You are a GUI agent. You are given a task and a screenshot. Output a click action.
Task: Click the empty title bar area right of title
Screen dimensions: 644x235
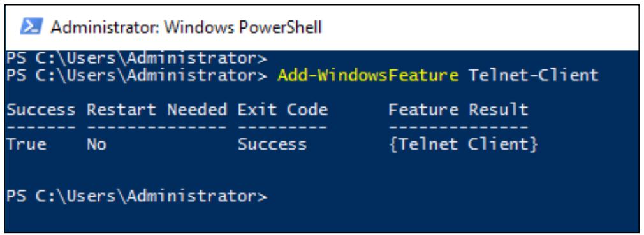point(481,27)
